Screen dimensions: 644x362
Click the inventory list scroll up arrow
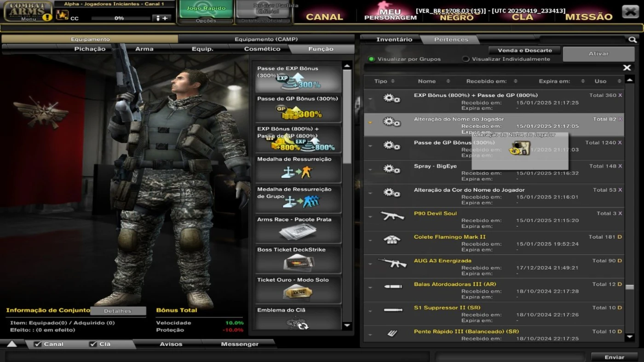[x=630, y=81]
